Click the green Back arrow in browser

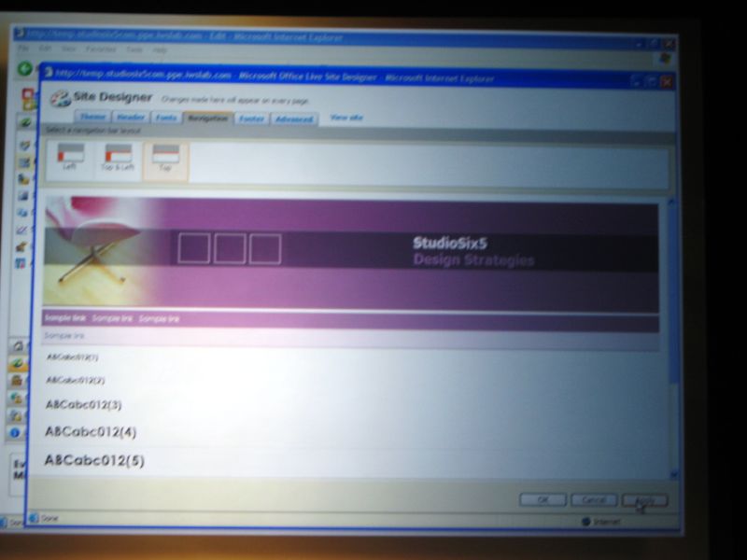26,68
